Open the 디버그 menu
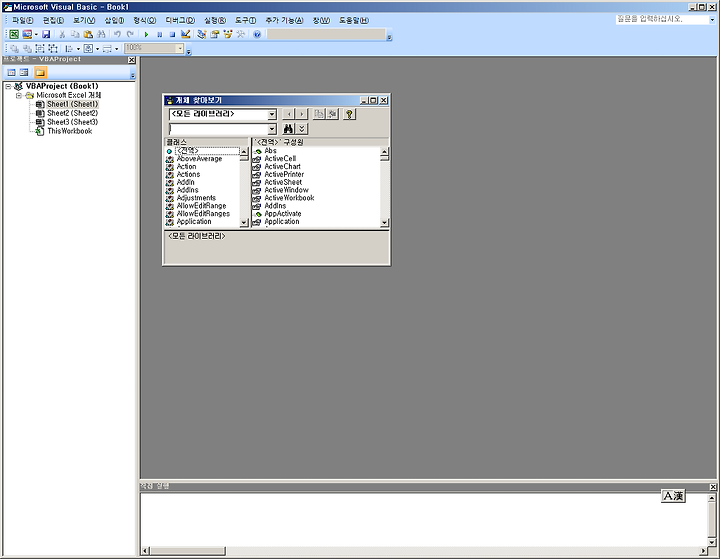Screen dimensions: 720x559 coord(180,20)
